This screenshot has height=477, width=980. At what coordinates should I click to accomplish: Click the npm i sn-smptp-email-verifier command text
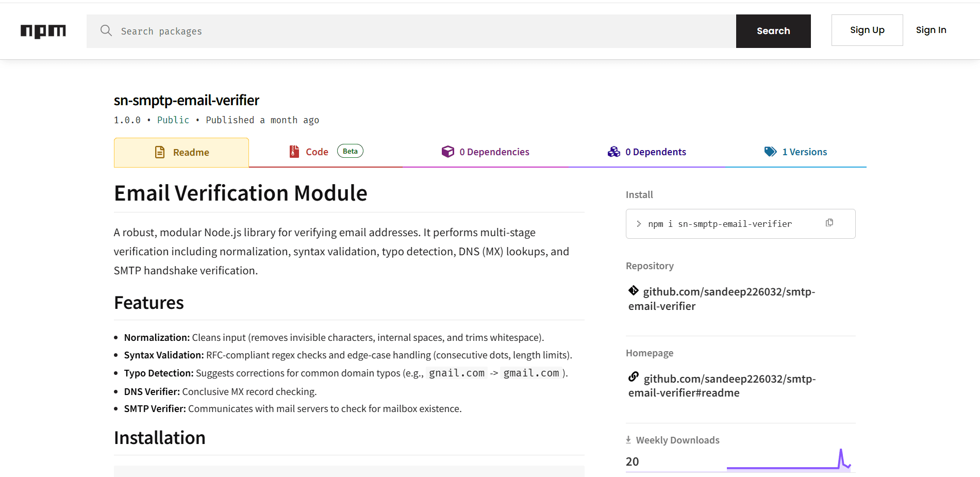click(x=720, y=224)
